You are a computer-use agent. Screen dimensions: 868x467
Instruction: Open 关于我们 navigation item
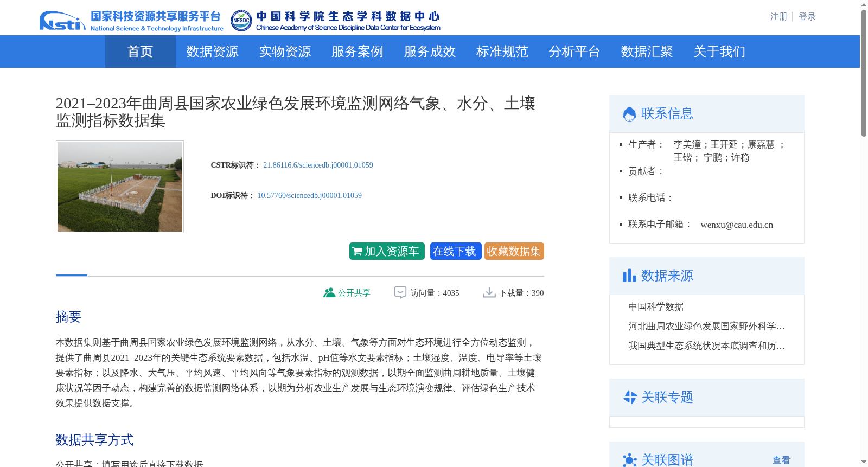[719, 52]
